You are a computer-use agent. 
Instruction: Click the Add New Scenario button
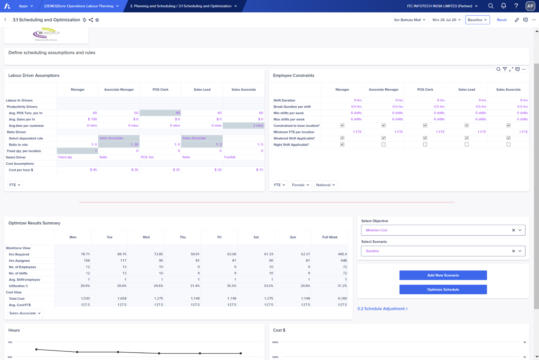pos(443,275)
